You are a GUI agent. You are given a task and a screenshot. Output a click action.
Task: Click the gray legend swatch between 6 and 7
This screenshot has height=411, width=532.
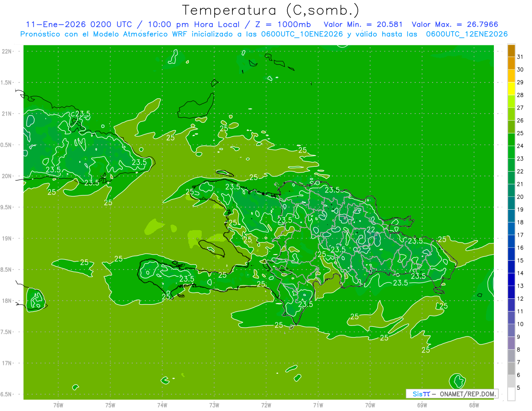tap(511, 368)
